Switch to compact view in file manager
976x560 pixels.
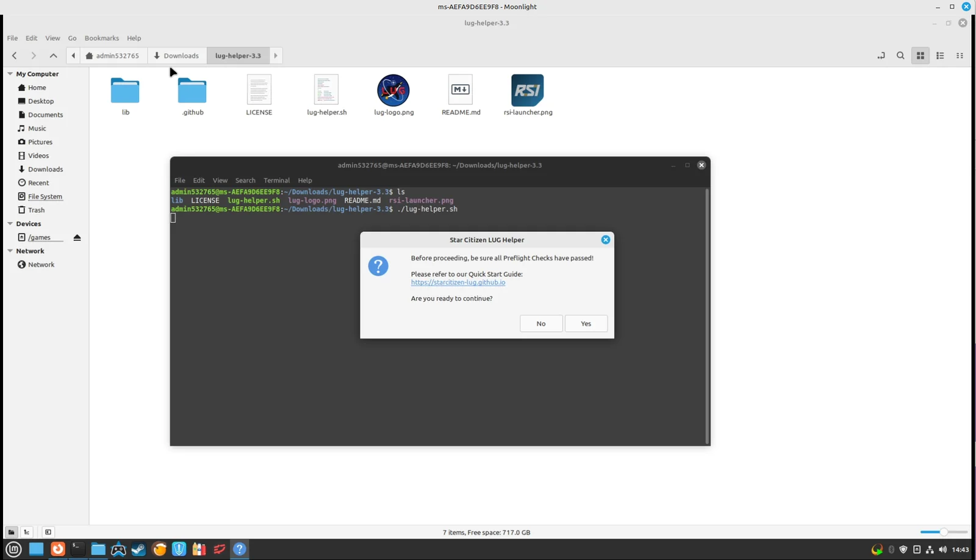click(x=960, y=56)
